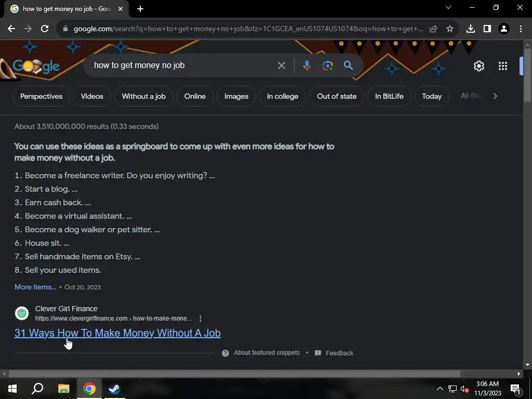The height and width of the screenshot is (399, 532).
Task: Show more filters with right chevron
Action: tap(495, 96)
